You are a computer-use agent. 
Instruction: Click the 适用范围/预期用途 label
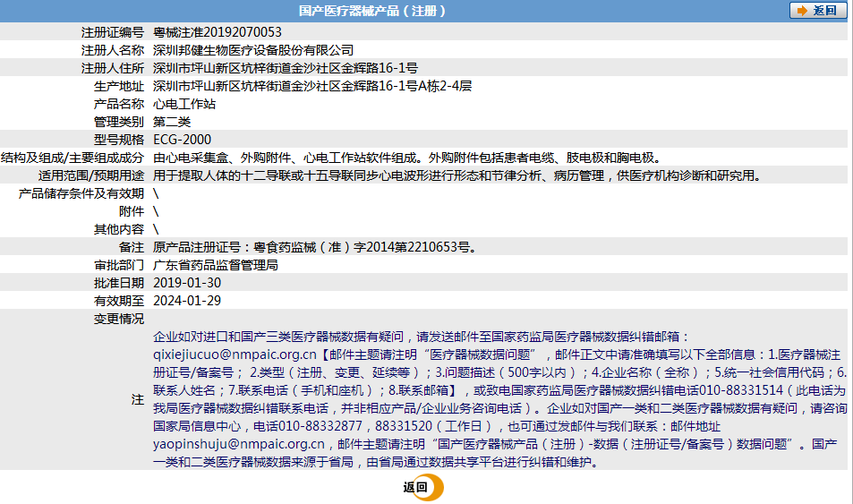pyautogui.click(x=90, y=175)
